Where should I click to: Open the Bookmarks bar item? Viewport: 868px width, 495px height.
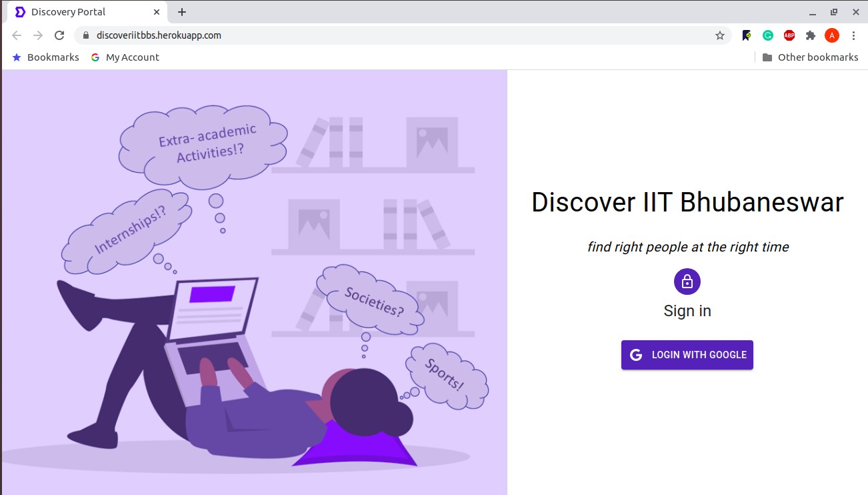pyautogui.click(x=46, y=57)
